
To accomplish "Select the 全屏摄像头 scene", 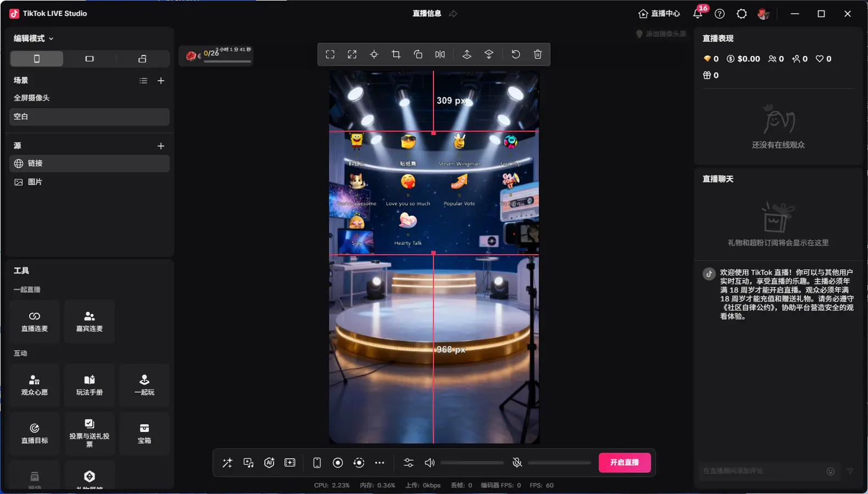I will click(x=32, y=98).
